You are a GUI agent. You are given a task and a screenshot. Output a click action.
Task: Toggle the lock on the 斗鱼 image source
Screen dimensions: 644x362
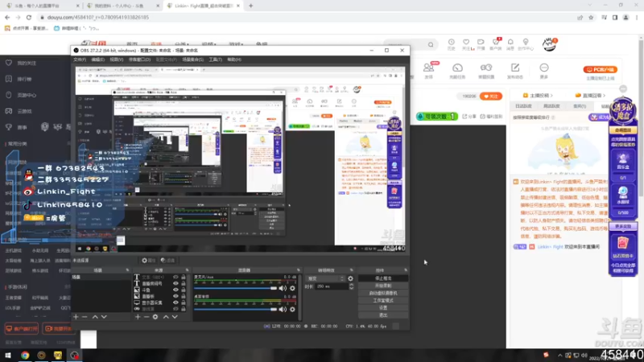click(x=184, y=290)
